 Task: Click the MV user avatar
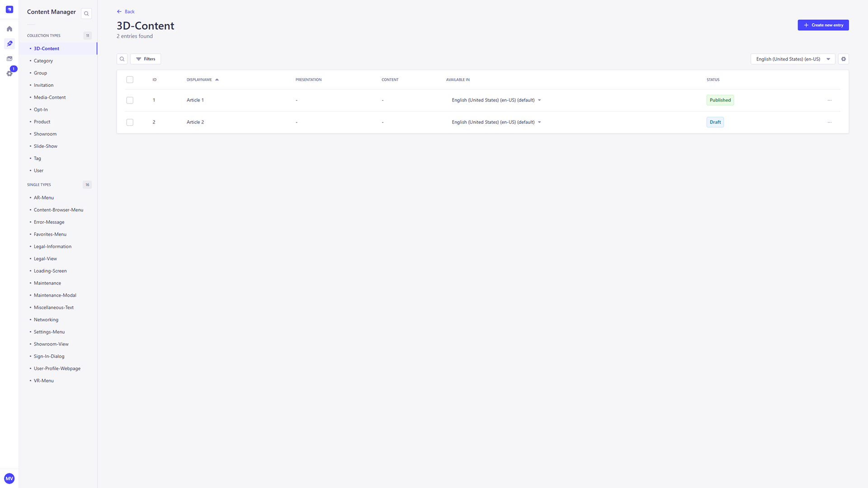pos(9,479)
